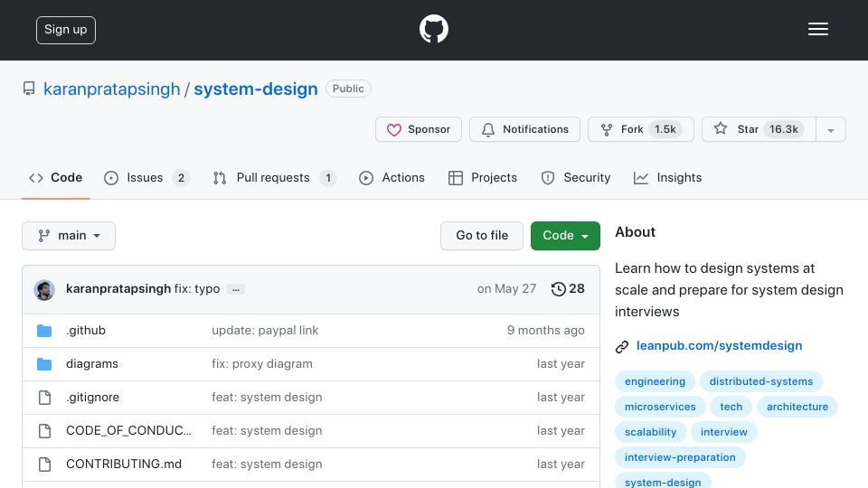Image resolution: width=868 pixels, height=488 pixels.
Task: Click the 'feat: system design' message for .gitignore
Action: [x=267, y=398]
